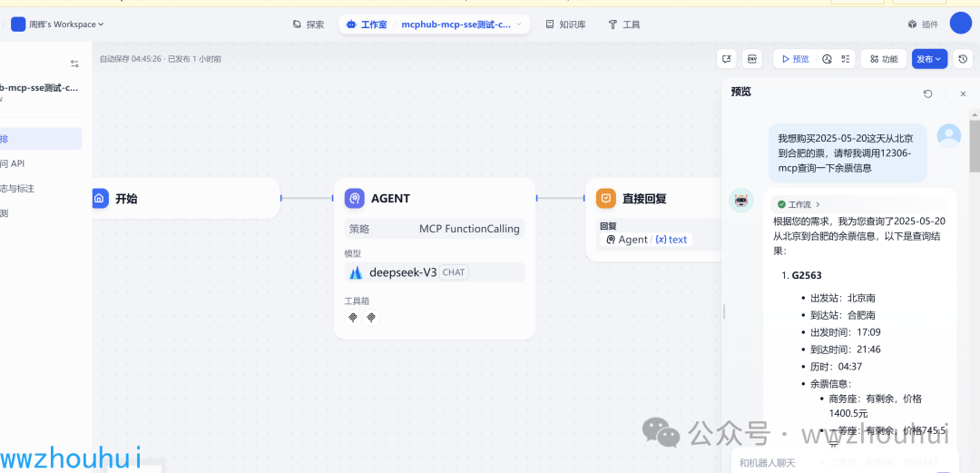The height and width of the screenshot is (473, 980).
Task: Open the conversation variables chat icon
Action: (x=726, y=59)
